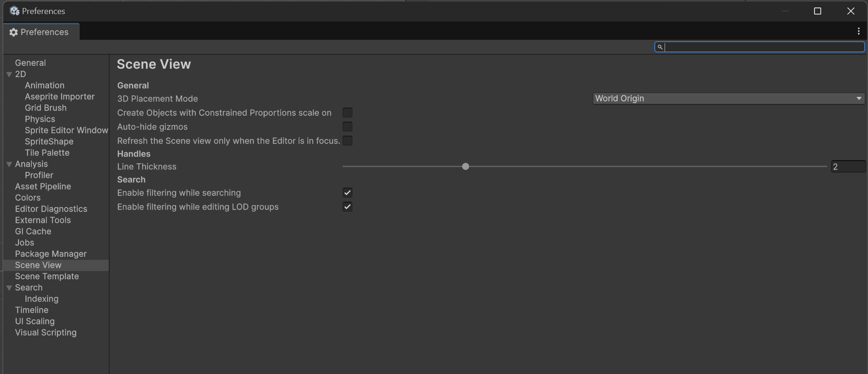Click the Line Thickness slider handle

465,167
